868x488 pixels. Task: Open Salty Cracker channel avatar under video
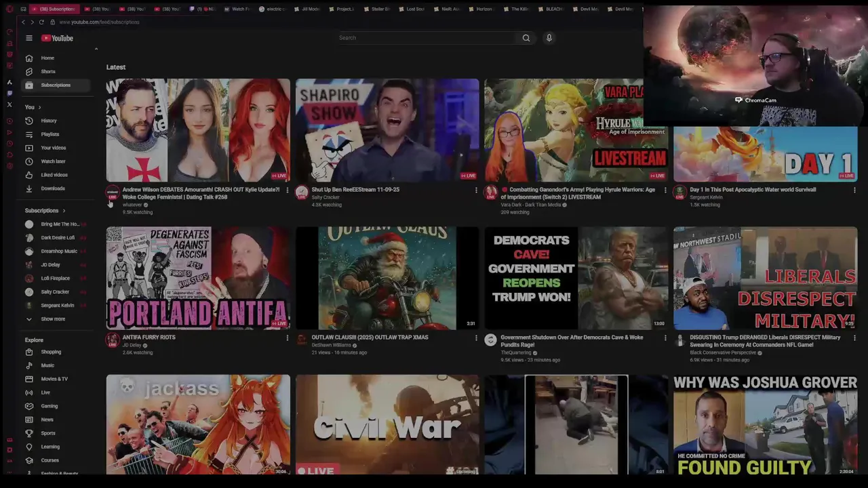point(302,193)
